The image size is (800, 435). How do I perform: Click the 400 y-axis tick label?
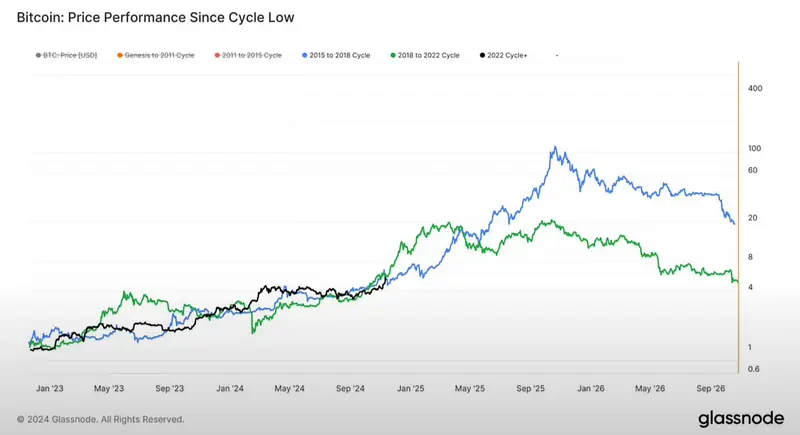point(755,88)
